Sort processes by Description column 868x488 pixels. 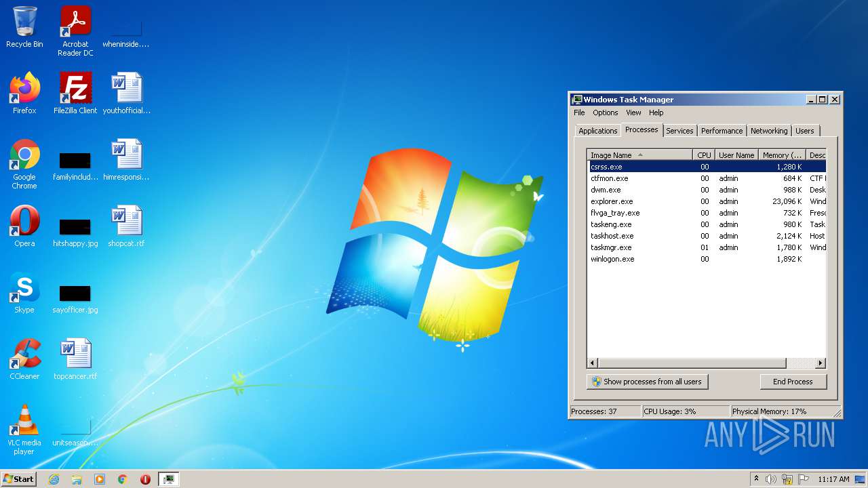(x=816, y=155)
